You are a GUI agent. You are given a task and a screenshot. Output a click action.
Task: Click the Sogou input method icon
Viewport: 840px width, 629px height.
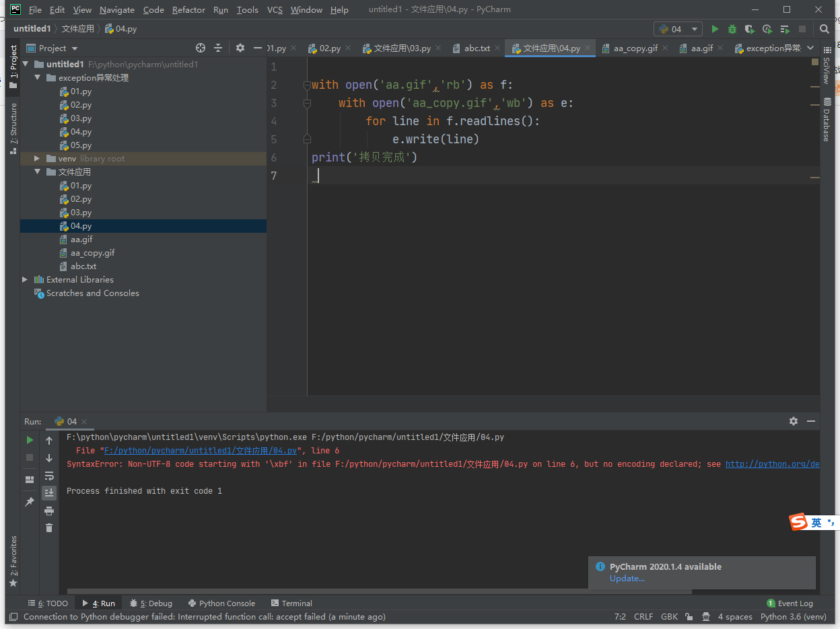[799, 522]
